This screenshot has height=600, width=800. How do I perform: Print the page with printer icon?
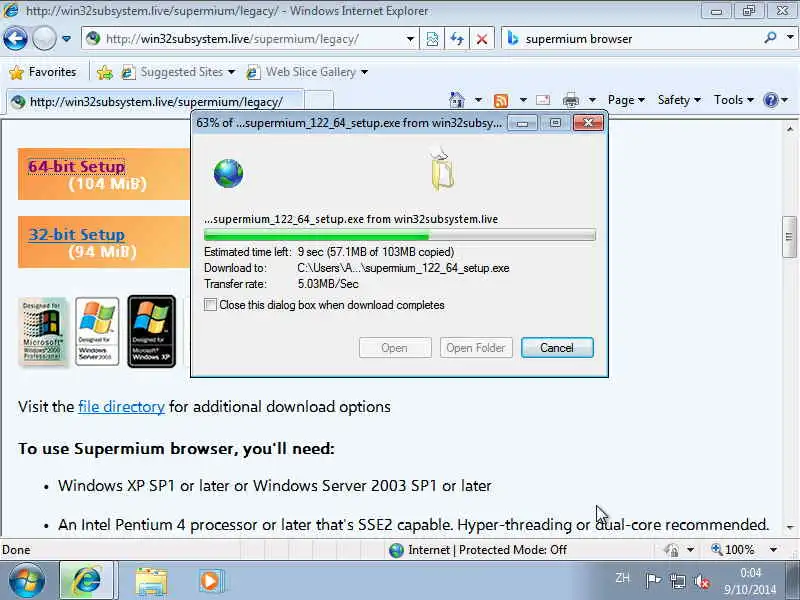570,101
